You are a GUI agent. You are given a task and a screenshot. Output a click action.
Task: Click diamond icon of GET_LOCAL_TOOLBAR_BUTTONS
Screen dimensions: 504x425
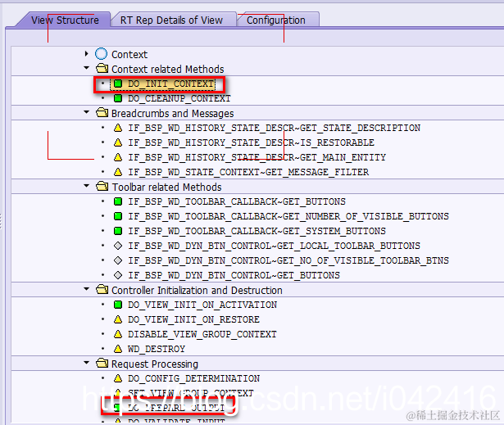tap(118, 246)
